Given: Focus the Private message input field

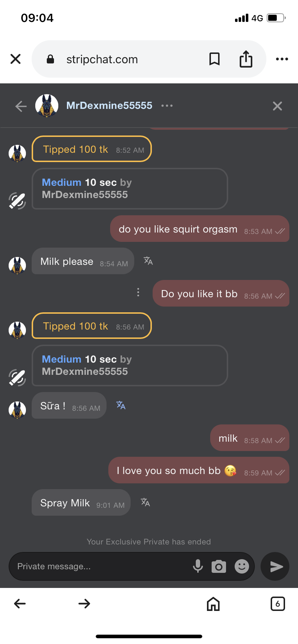Looking at the screenshot, I should 101,566.
